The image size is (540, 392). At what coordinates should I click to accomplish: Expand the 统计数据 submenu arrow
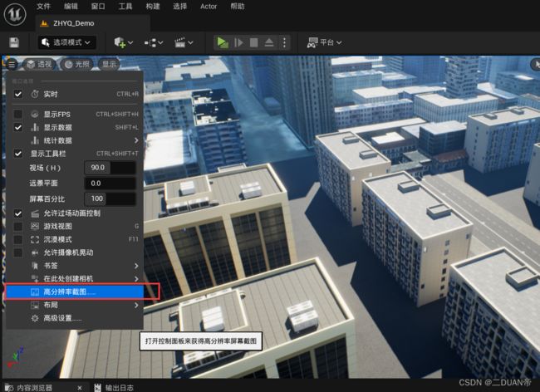tap(136, 140)
